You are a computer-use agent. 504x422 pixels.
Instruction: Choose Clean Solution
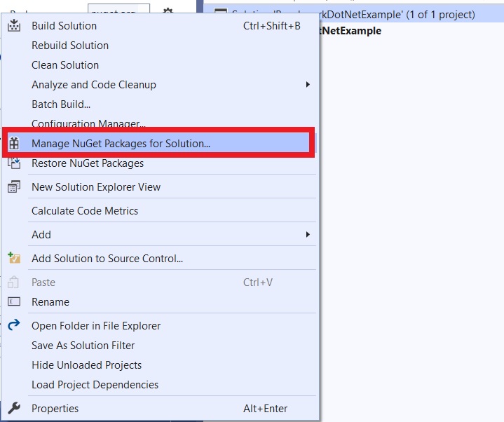pos(65,65)
